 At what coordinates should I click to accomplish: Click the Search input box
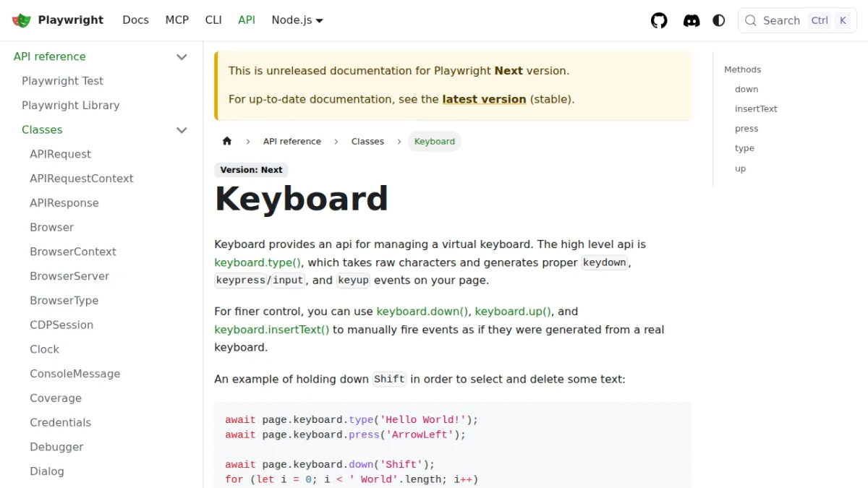[797, 20]
